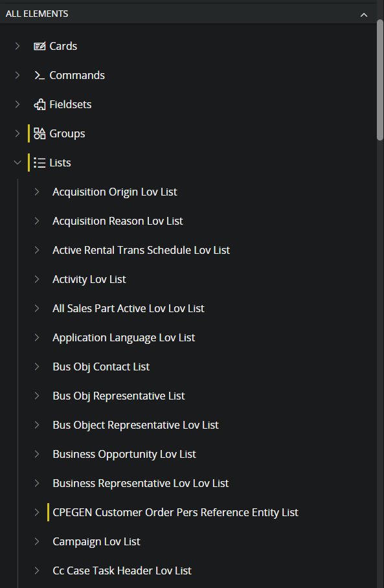
Task: Click the ALL ELEMENTS header label
Action: (x=37, y=14)
